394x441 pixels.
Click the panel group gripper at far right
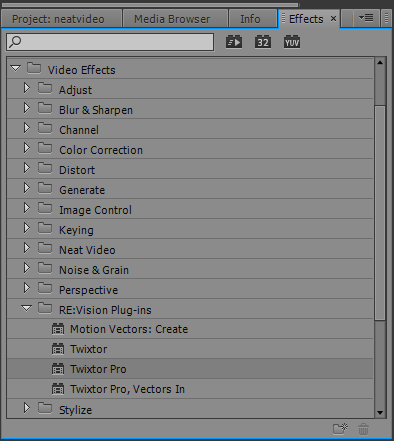tap(387, 18)
